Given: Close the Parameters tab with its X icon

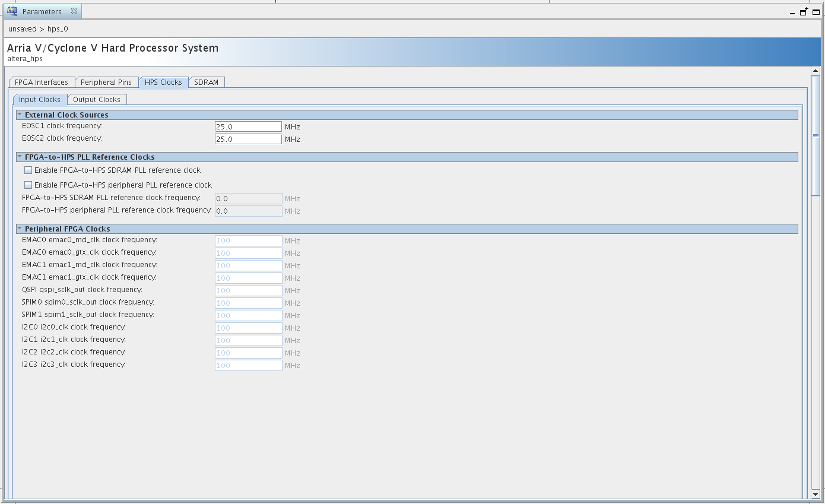Looking at the screenshot, I should 74,11.
